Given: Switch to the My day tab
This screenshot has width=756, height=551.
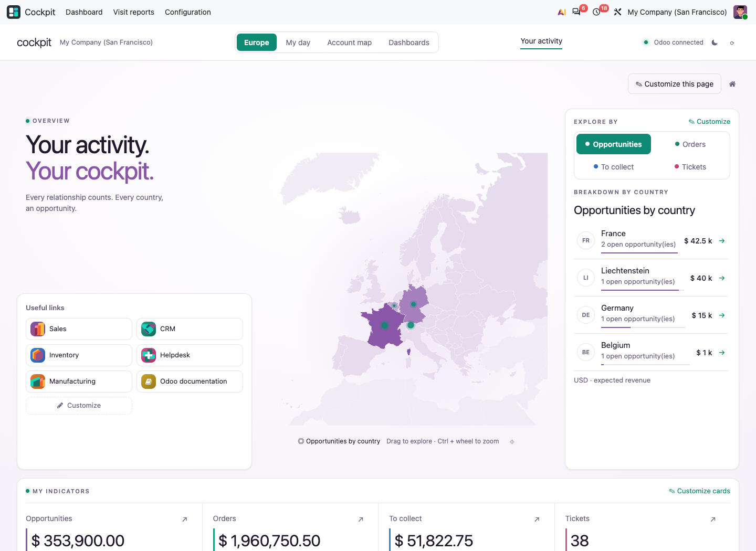Looking at the screenshot, I should click(x=298, y=43).
